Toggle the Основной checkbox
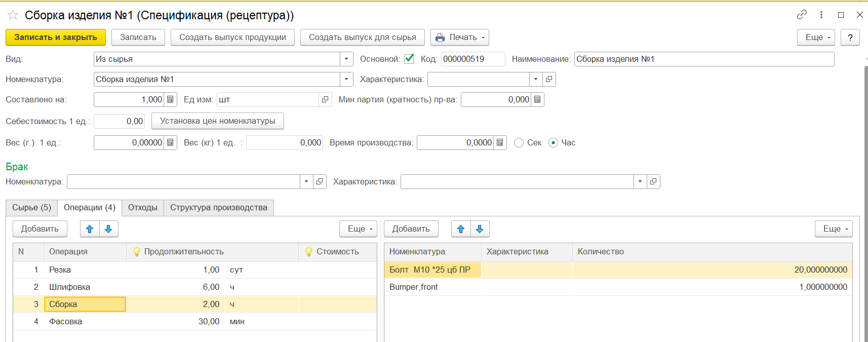 coord(409,59)
